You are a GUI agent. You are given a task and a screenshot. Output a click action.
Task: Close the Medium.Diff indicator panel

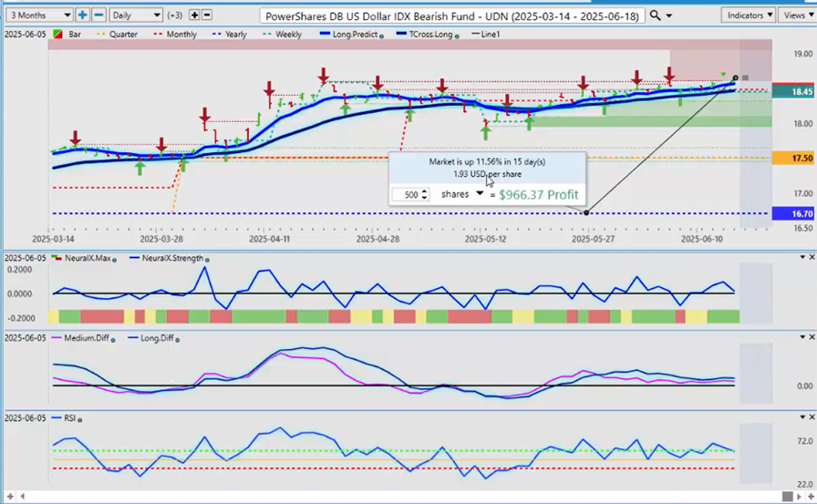coord(812,337)
